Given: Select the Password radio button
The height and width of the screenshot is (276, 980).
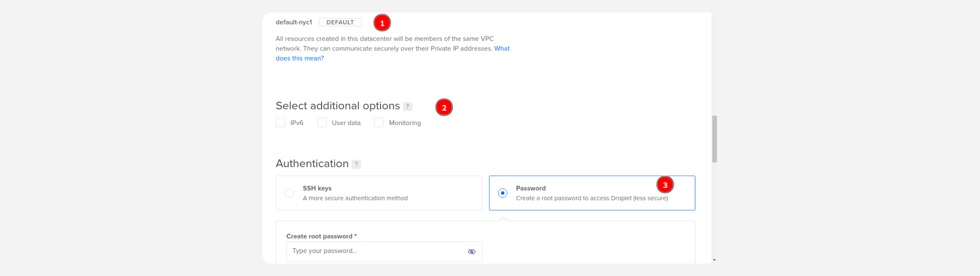Looking at the screenshot, I should click(x=502, y=193).
